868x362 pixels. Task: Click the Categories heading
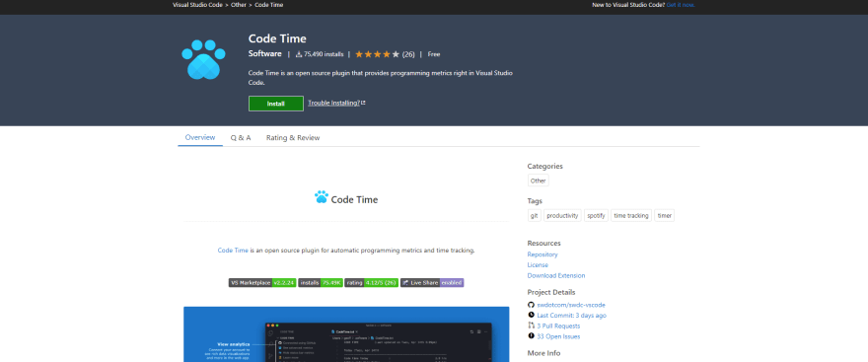tap(544, 166)
